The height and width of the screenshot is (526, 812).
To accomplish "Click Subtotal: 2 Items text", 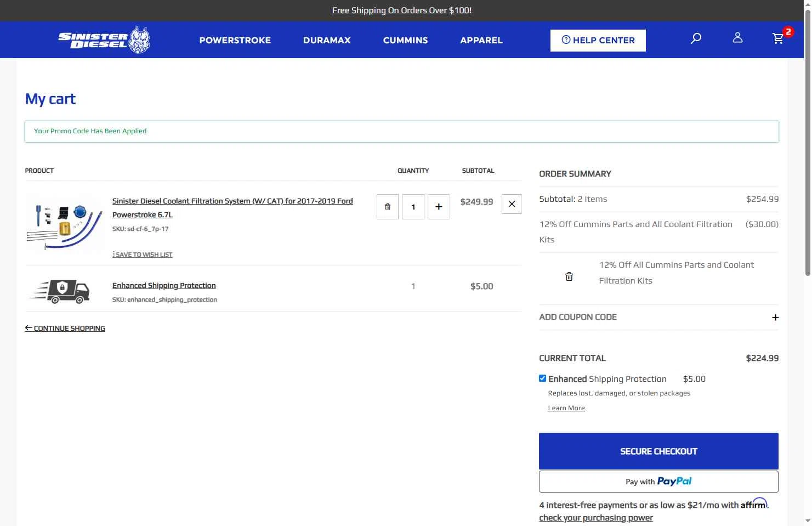I will (573, 199).
